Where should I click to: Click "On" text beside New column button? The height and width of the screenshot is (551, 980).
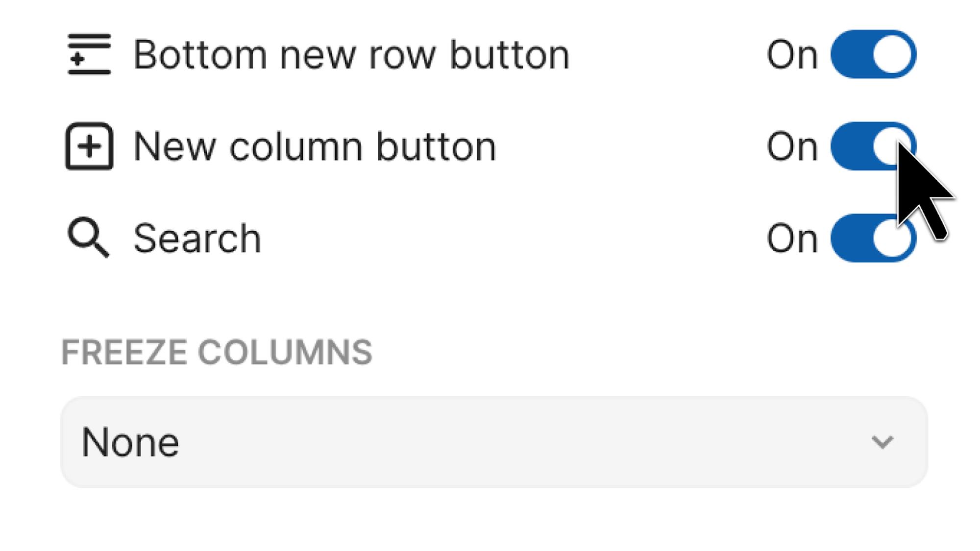(792, 146)
